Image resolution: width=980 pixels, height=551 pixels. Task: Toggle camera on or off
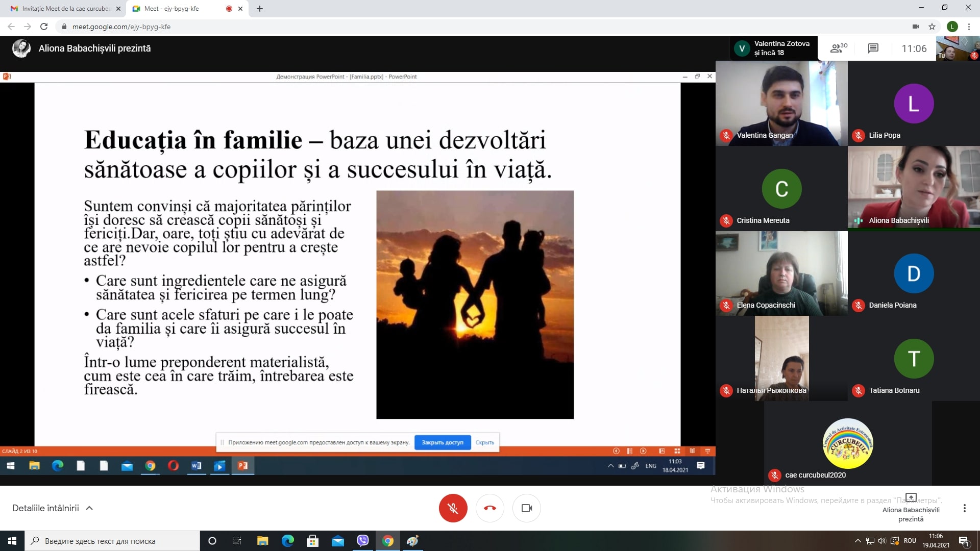pyautogui.click(x=526, y=508)
